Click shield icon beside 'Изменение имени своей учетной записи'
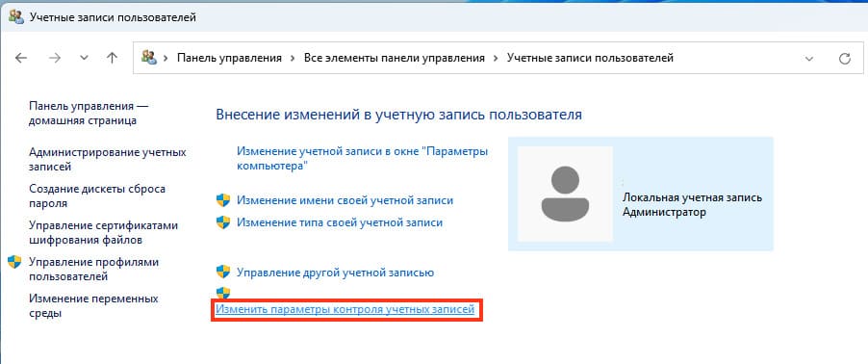 tap(223, 200)
